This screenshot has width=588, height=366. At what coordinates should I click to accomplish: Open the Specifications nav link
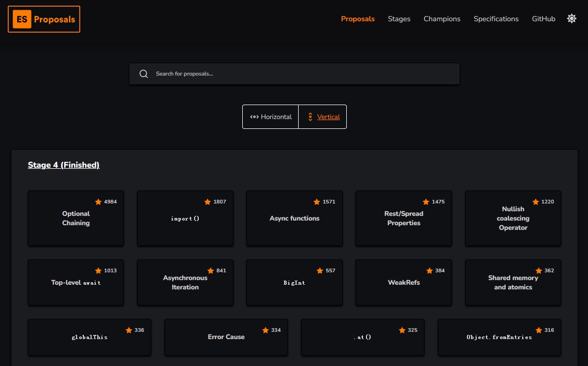click(496, 19)
